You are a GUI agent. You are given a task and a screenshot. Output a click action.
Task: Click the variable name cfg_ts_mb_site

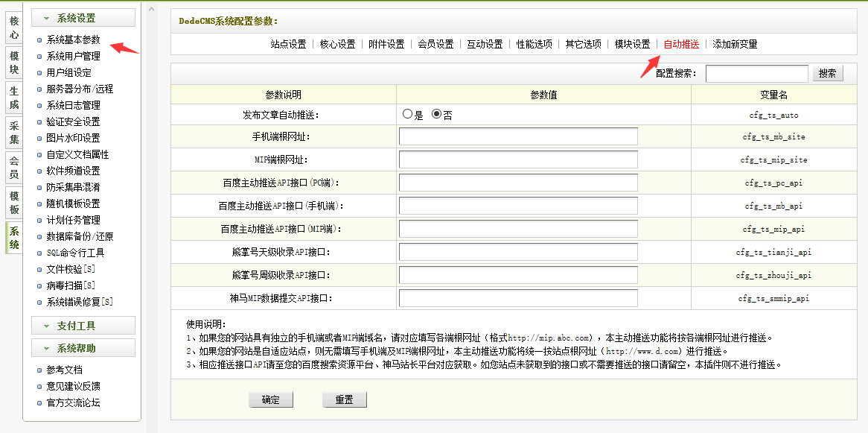[x=774, y=136]
